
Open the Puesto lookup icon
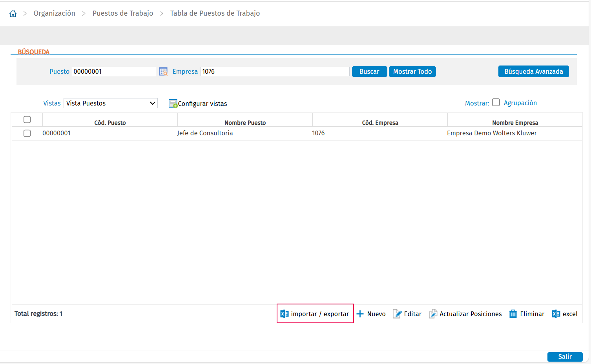click(x=163, y=72)
